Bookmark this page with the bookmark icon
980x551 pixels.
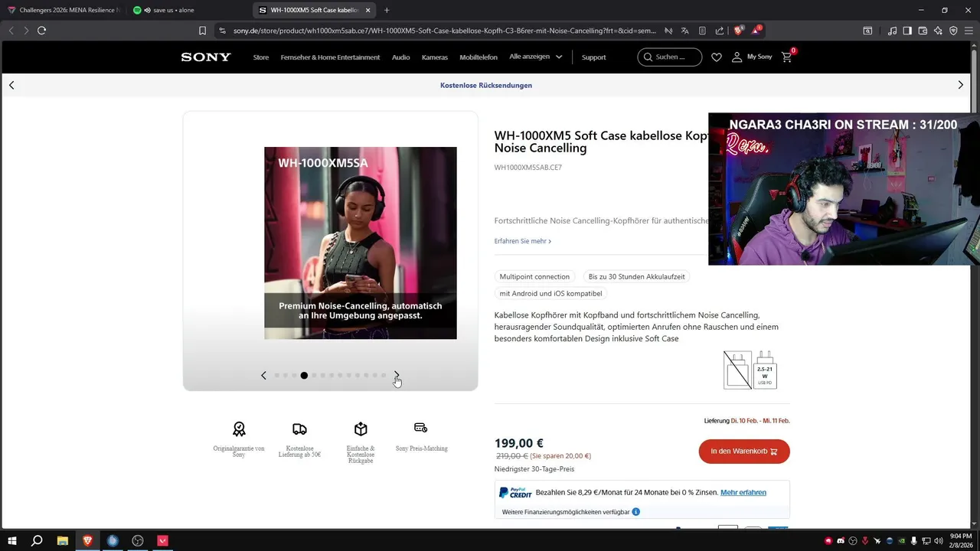(x=202, y=31)
